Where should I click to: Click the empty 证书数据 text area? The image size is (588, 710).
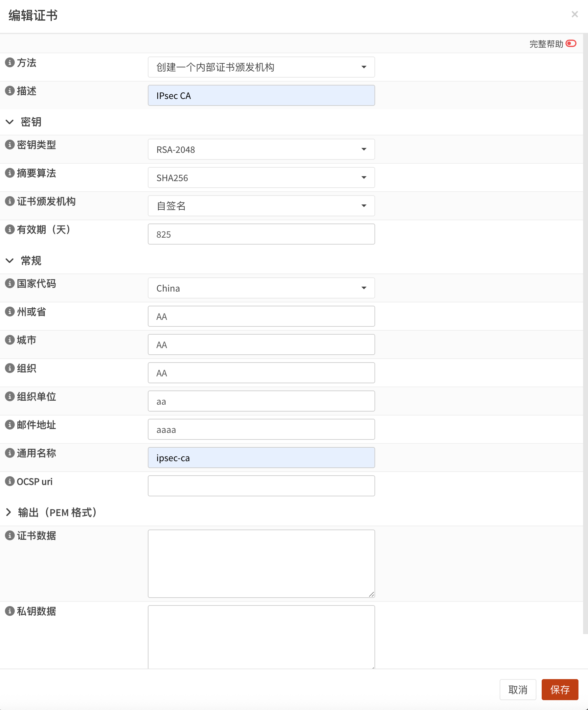(x=261, y=563)
